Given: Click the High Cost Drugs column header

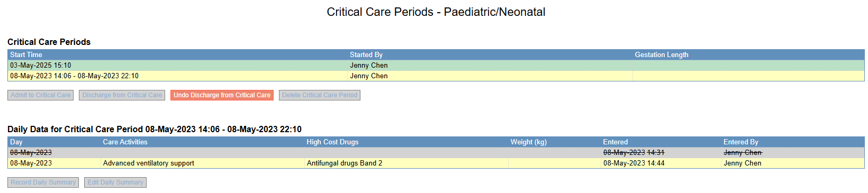Looking at the screenshot, I should coord(332,142).
